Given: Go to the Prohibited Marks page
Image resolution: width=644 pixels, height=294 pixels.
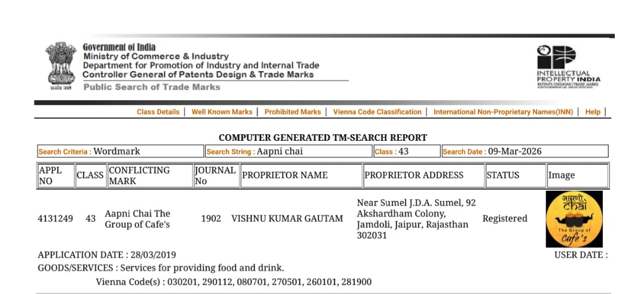Looking at the screenshot, I should coord(293,112).
